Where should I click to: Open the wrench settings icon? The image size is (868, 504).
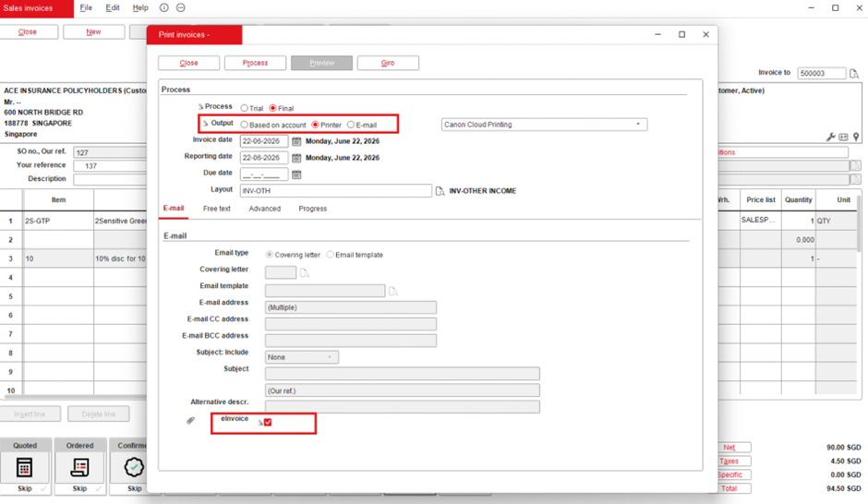click(x=830, y=137)
